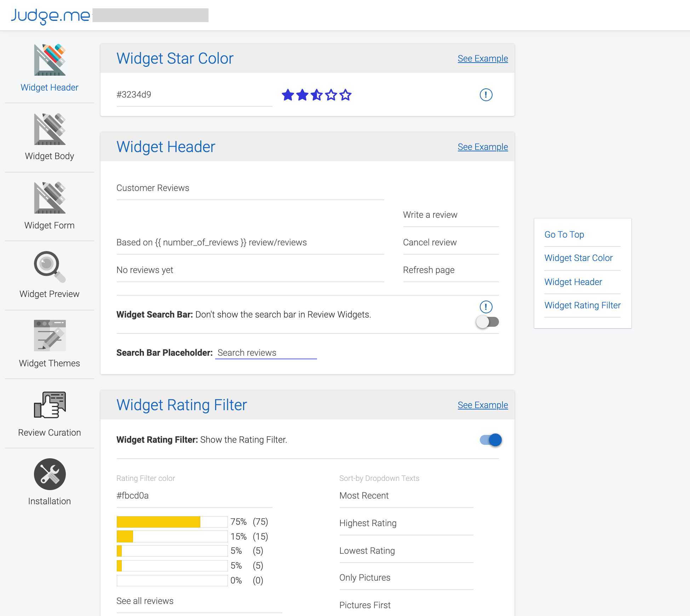Select Installation label in sidebar
The image size is (690, 616).
coord(50,501)
